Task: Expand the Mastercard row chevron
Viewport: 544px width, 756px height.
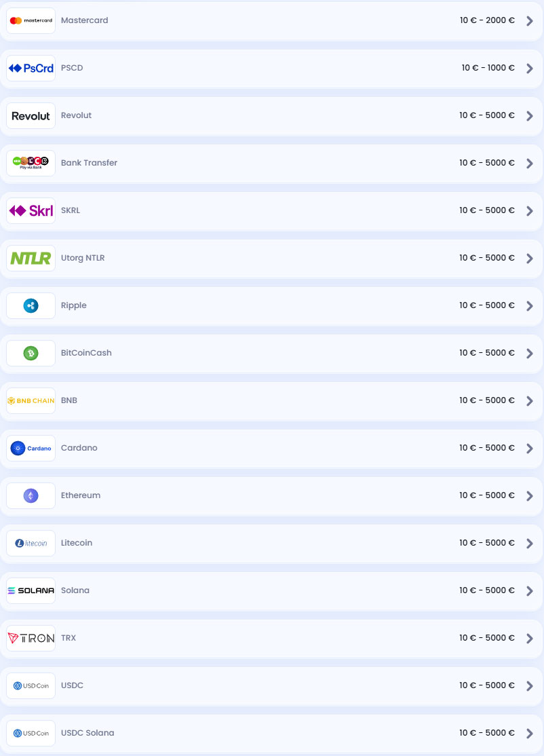Action: tap(530, 21)
